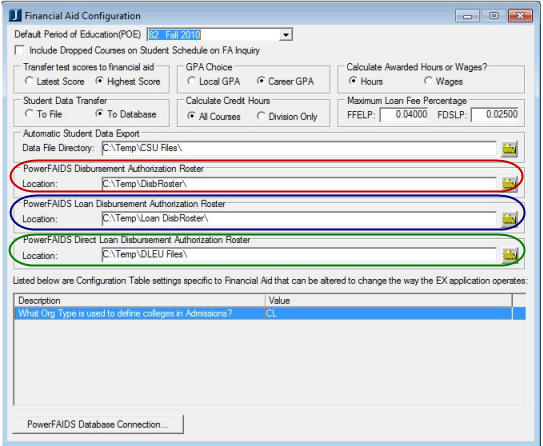Select Wages for awarded calculation

[428, 81]
